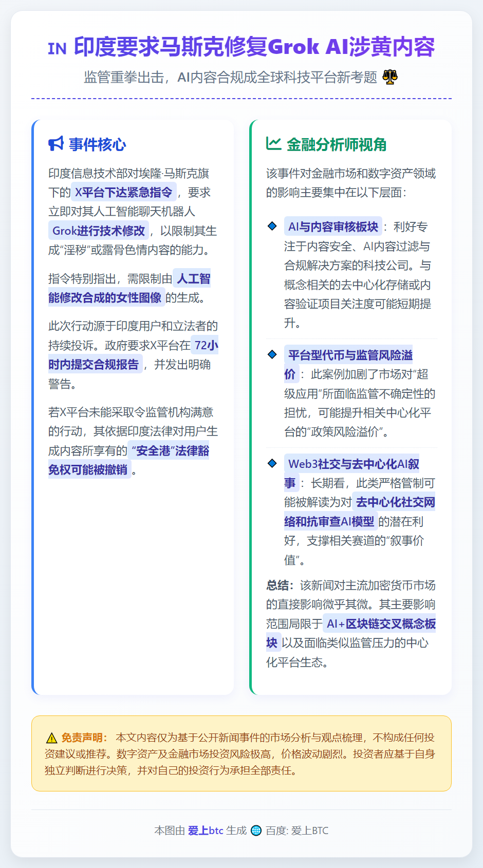Viewport: 483px width, 868px height.
Task: Click the 总结 label in the analyst card
Action: 280,586
